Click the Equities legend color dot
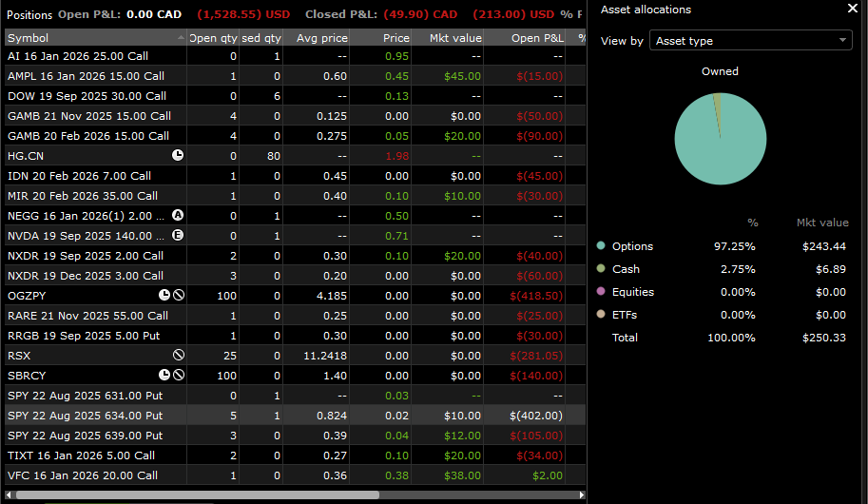The image size is (868, 504). tap(601, 291)
